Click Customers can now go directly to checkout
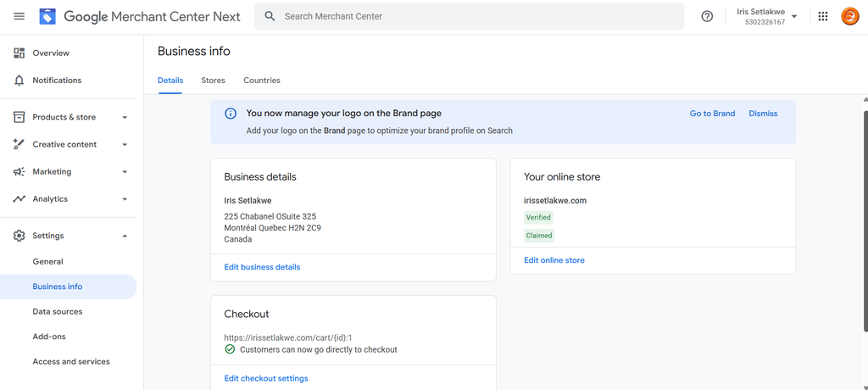 tap(319, 349)
